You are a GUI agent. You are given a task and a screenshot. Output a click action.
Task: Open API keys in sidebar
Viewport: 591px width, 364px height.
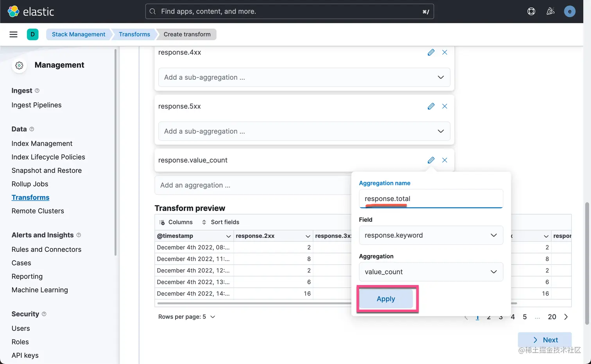[25, 355]
